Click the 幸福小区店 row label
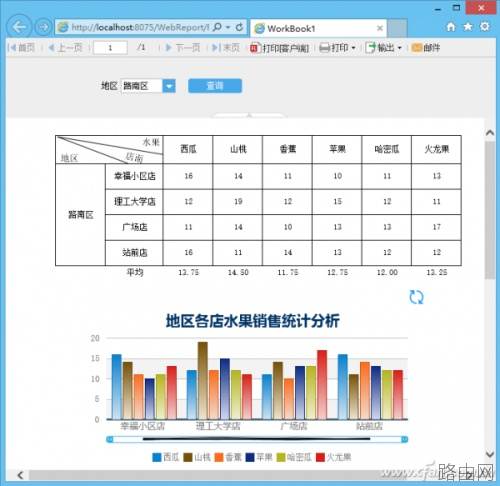Screen dimensions: 500x486 pyautogui.click(x=135, y=176)
